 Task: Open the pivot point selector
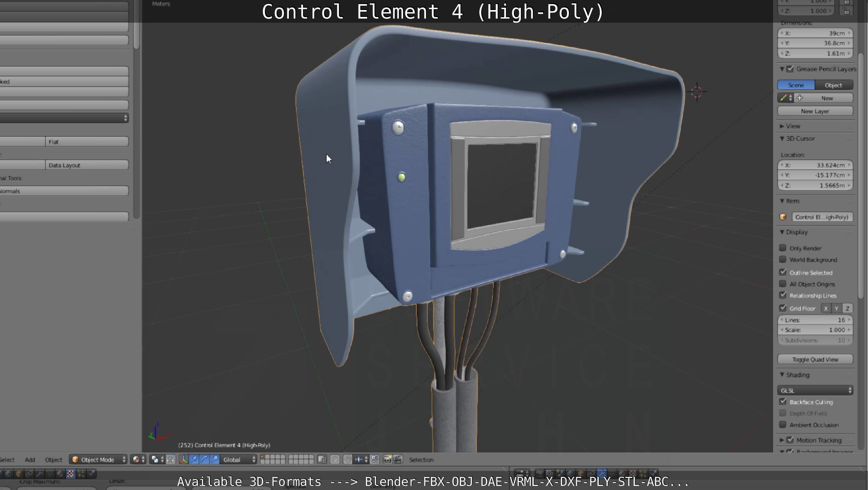pyautogui.click(x=157, y=459)
